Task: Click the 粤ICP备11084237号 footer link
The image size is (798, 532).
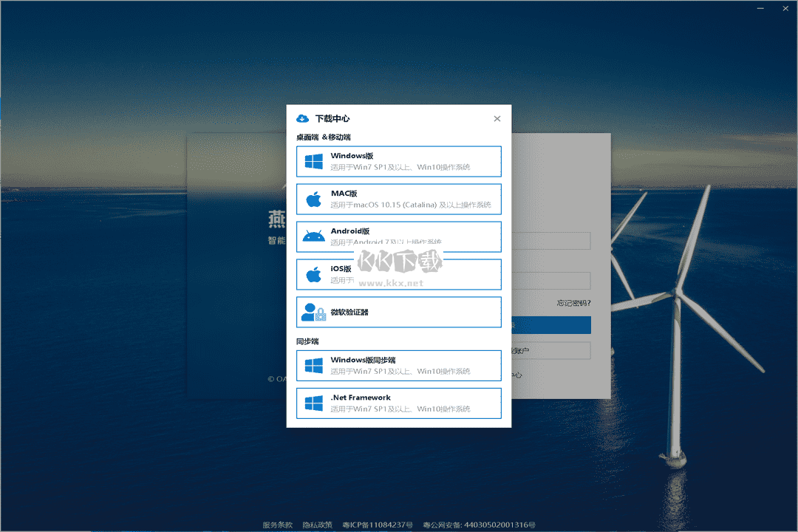Action: pos(378,525)
